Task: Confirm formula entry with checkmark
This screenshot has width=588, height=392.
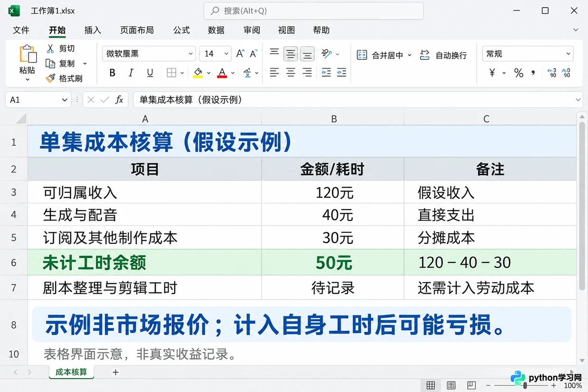Action: tap(104, 100)
